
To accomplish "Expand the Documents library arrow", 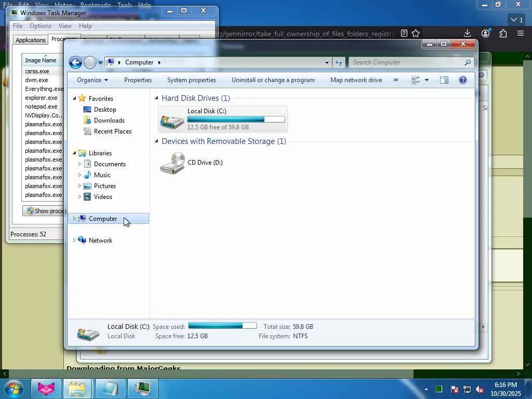I will (x=79, y=164).
